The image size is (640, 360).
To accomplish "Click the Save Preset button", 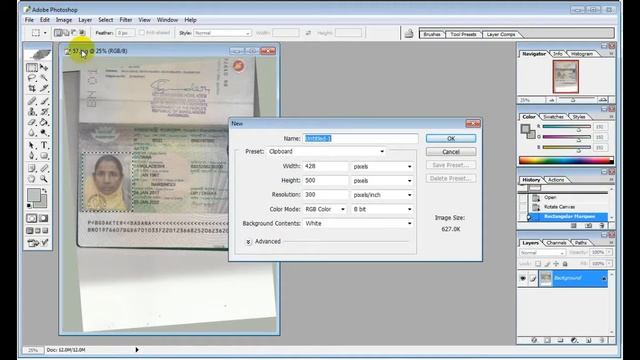I will point(451,165).
